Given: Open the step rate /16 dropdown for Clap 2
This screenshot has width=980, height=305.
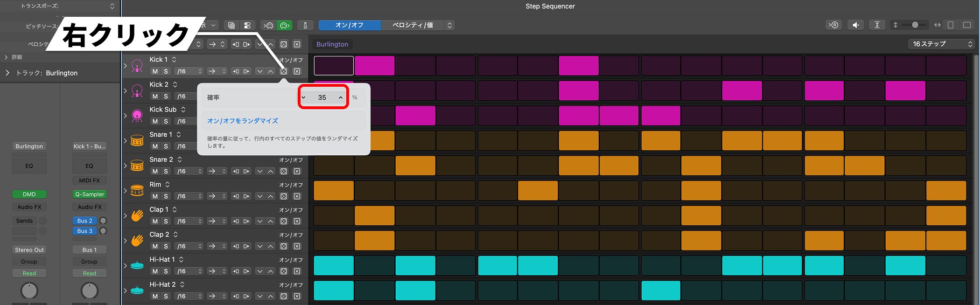Looking at the screenshot, I should [189, 246].
